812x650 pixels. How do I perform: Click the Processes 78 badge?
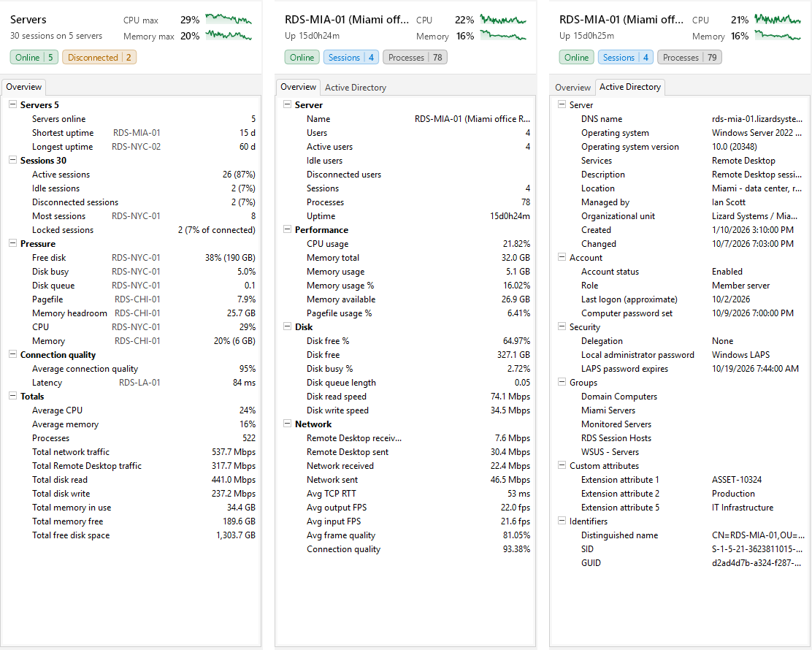click(415, 58)
